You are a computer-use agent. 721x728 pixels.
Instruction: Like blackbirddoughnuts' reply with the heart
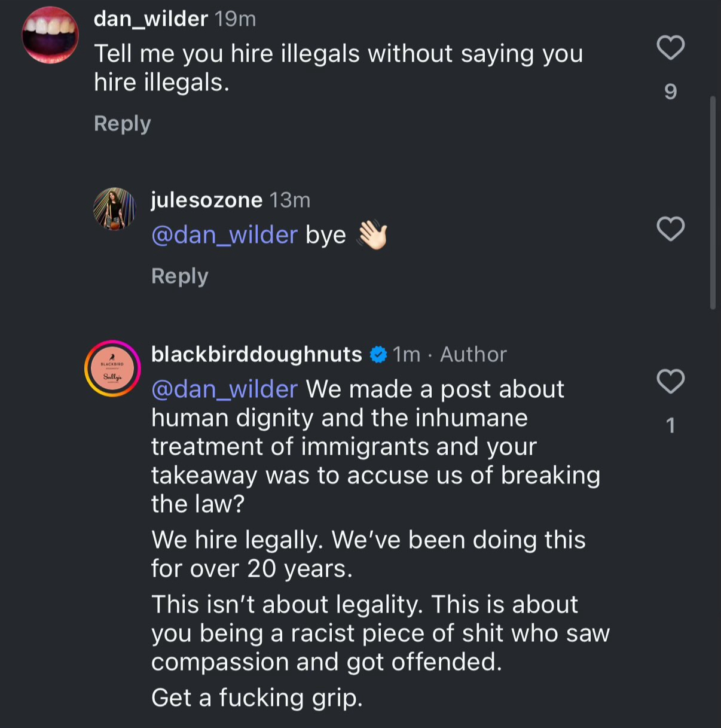[x=670, y=381]
